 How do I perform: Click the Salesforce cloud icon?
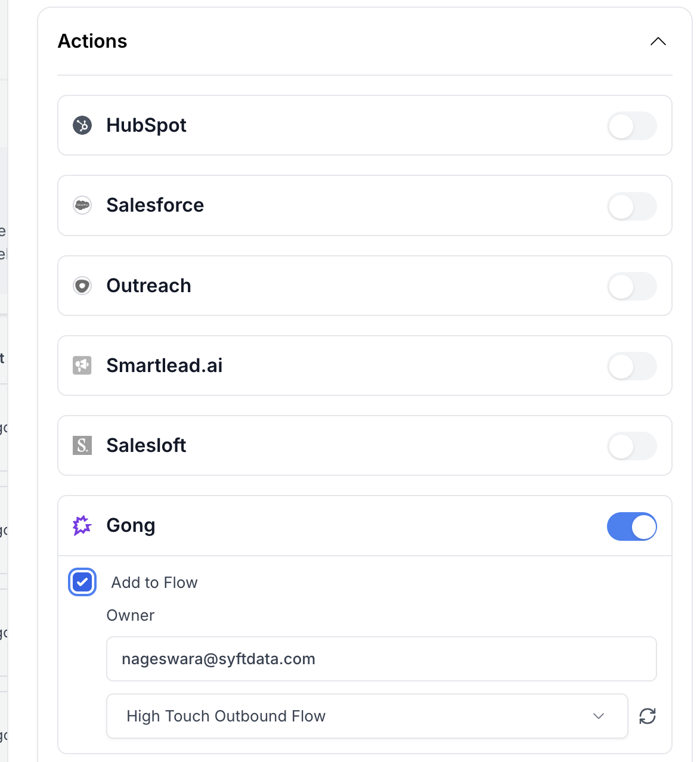[82, 205]
